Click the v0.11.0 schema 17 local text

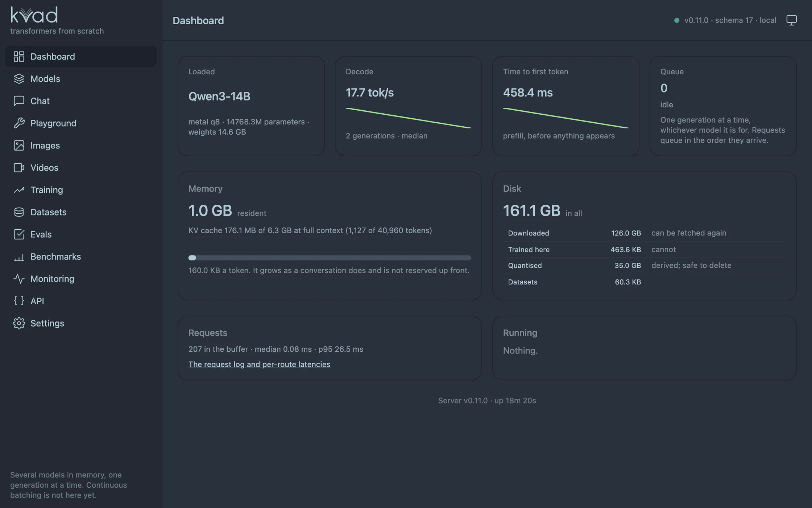click(730, 20)
